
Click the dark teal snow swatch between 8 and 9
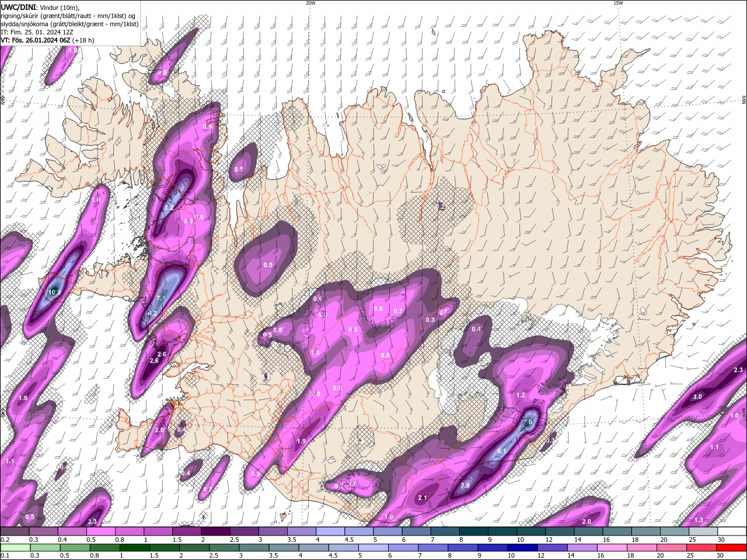pos(474,531)
